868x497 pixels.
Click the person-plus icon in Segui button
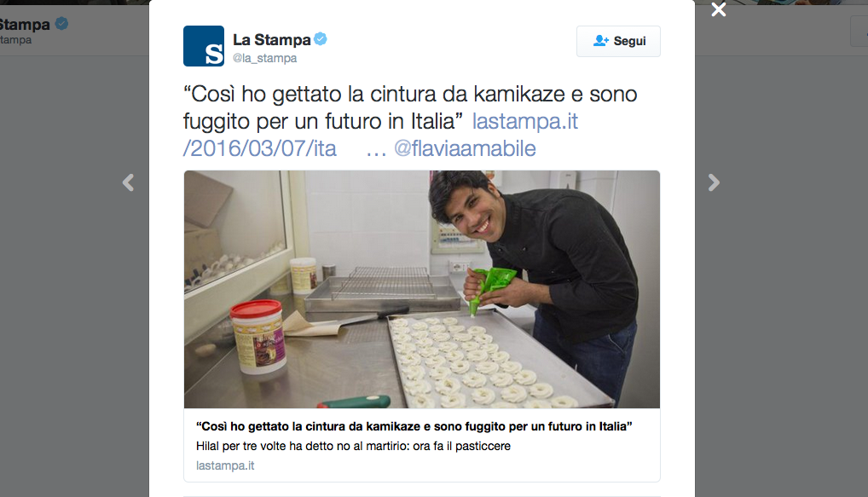600,40
